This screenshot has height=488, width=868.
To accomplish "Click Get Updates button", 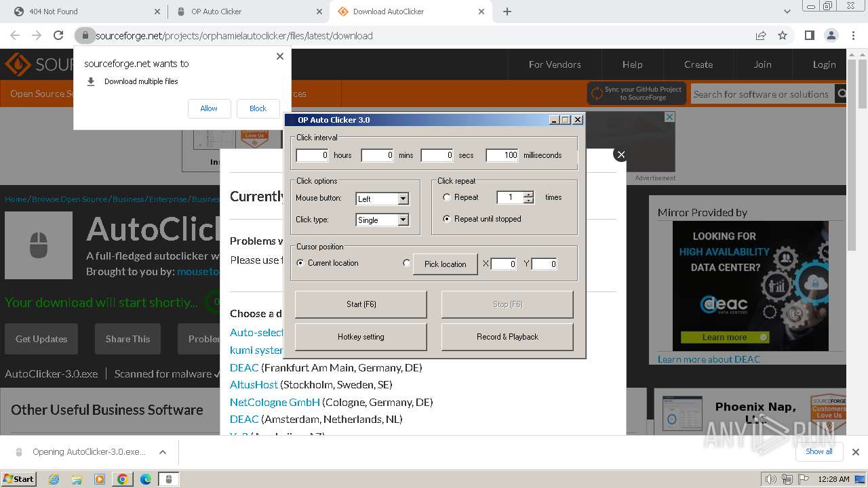I will click(x=41, y=339).
